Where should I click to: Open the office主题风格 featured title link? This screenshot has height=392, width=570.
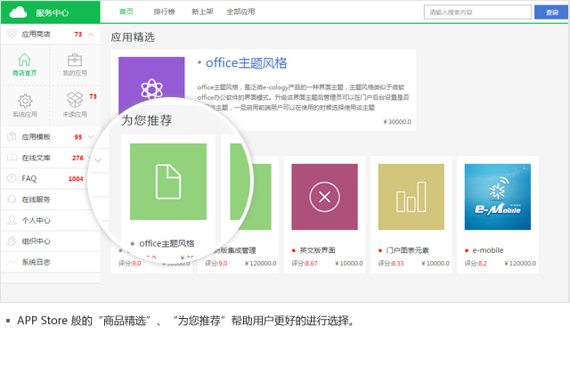point(246,63)
